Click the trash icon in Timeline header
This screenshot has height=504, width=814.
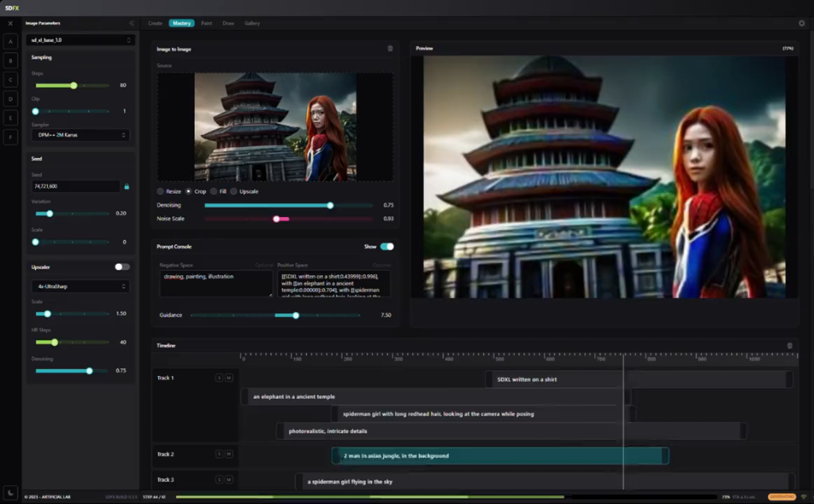coord(789,346)
